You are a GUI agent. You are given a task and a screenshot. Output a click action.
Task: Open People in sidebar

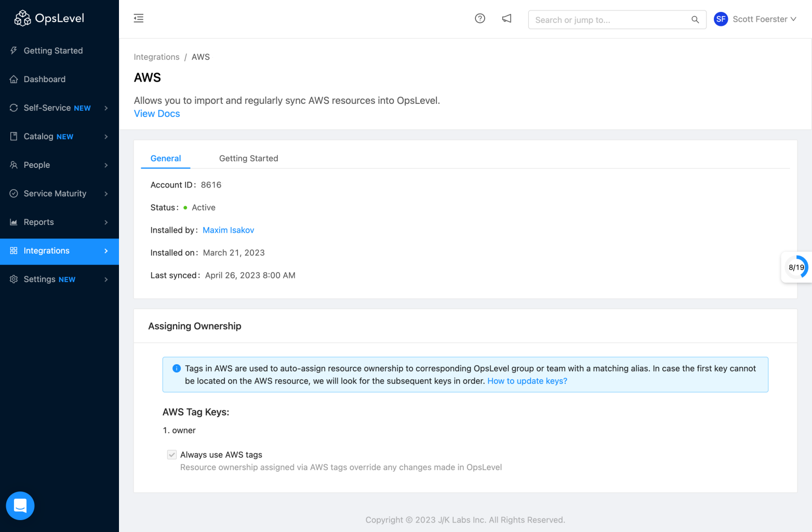(x=59, y=165)
